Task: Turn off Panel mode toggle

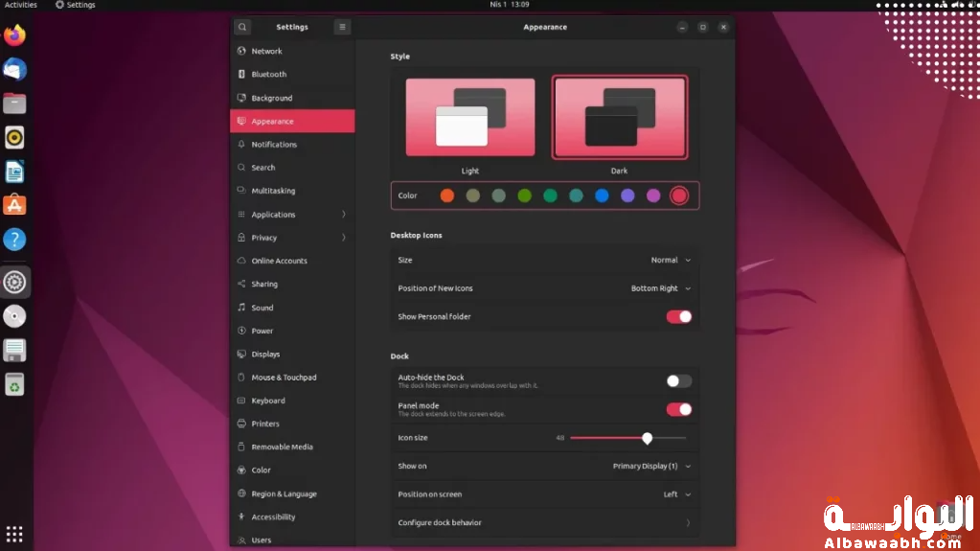Action: click(x=678, y=409)
